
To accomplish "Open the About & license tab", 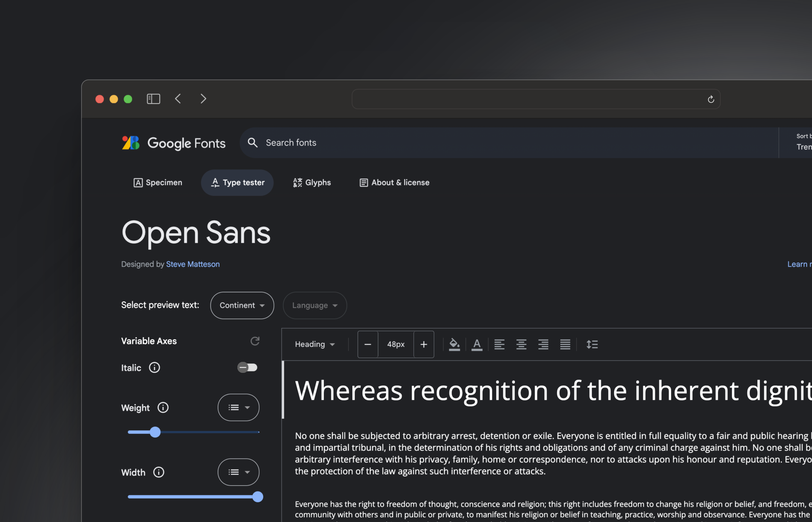I will [x=394, y=183].
